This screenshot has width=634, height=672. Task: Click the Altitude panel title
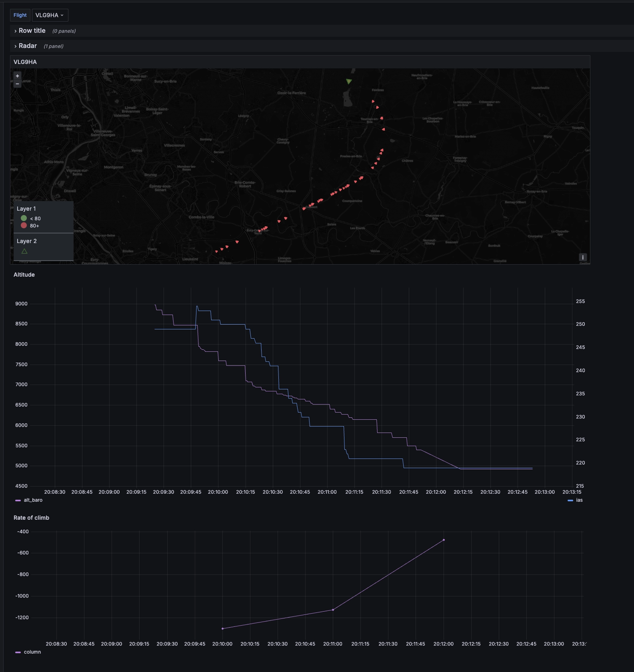24,275
